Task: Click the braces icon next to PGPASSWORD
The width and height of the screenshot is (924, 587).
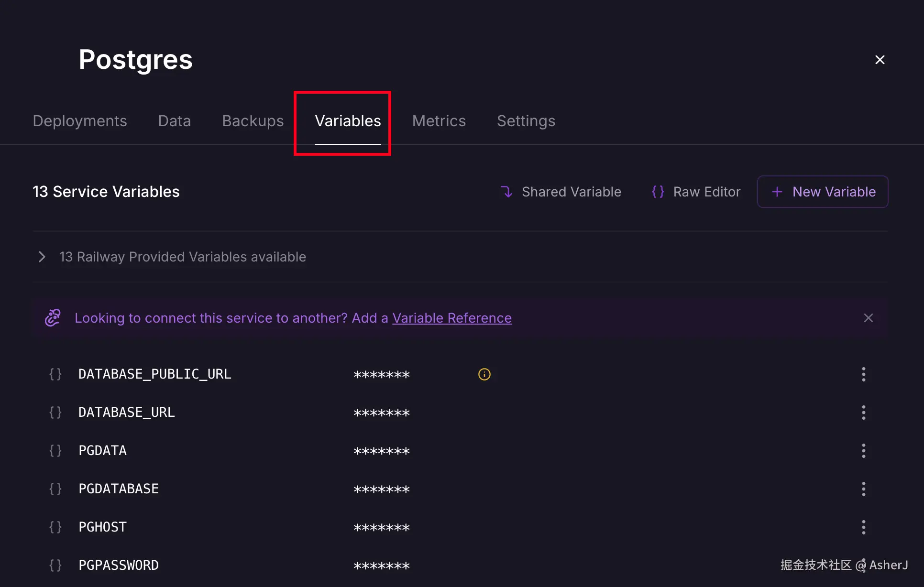Action: coord(55,565)
